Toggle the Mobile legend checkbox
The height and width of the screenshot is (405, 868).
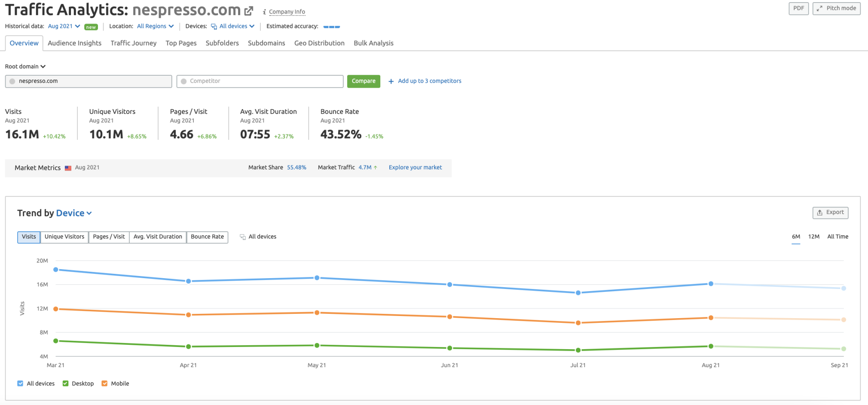(x=104, y=384)
